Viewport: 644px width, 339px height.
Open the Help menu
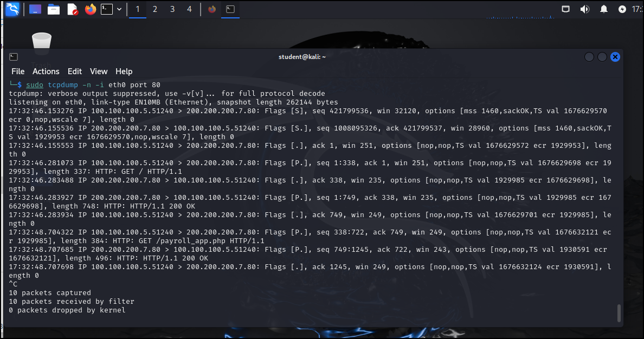[124, 71]
